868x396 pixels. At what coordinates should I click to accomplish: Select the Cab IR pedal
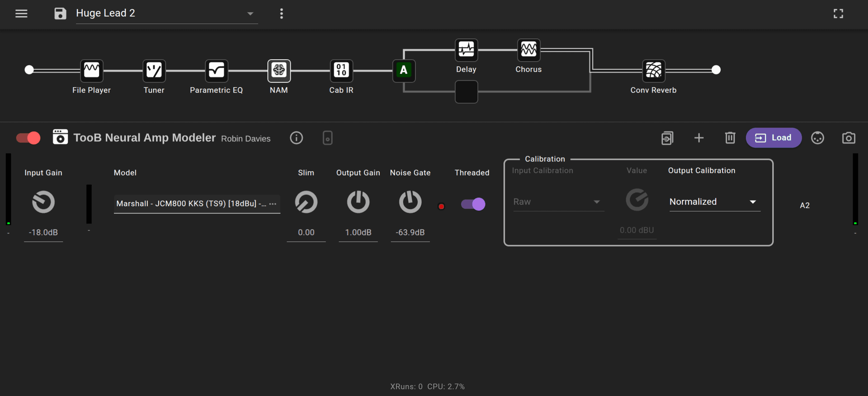[341, 71]
